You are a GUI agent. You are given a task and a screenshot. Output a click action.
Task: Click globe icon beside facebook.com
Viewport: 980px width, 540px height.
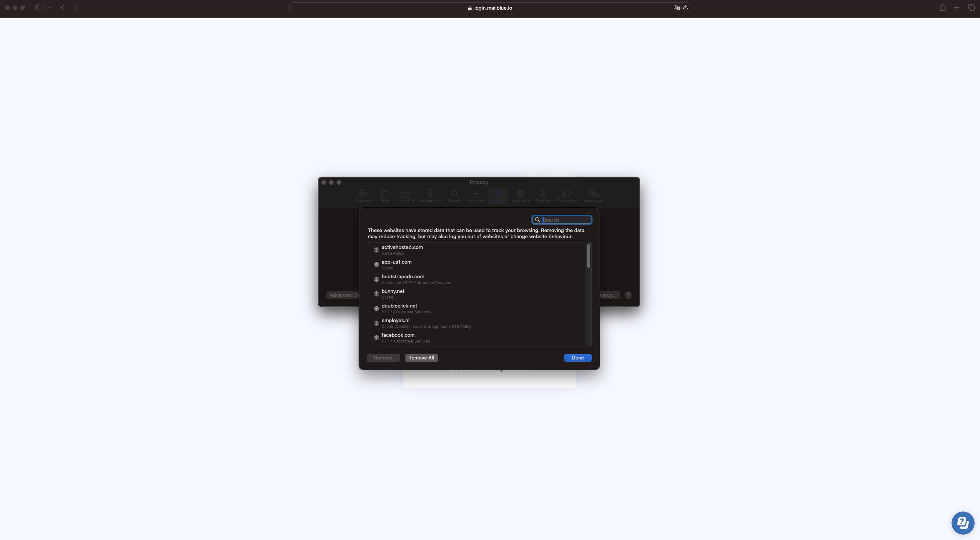point(376,338)
